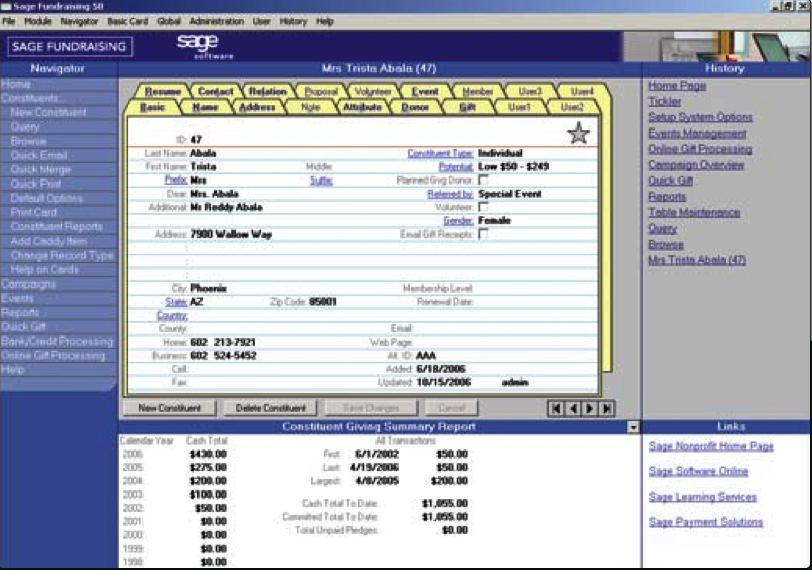
Task: Toggle the Volunteer checkbox
Action: coord(483,207)
